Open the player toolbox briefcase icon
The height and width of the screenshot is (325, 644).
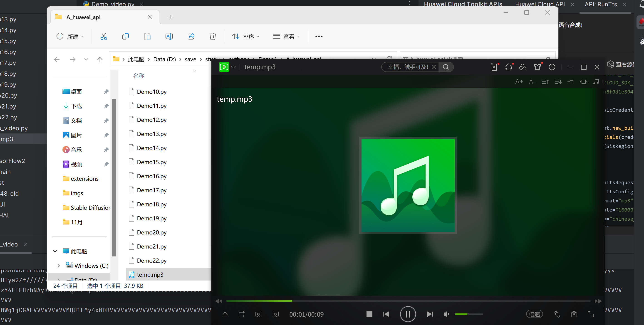[574, 314]
